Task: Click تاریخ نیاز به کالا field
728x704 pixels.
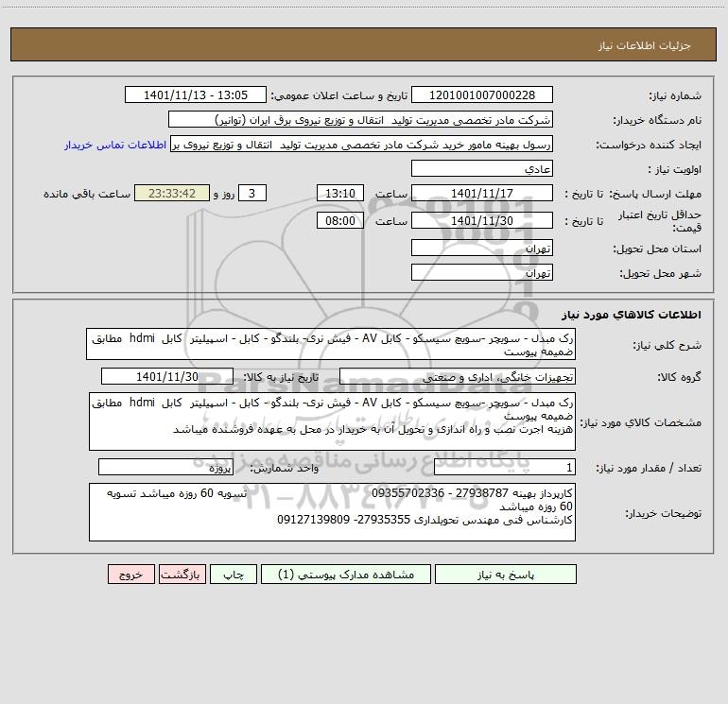Action: click(167, 376)
